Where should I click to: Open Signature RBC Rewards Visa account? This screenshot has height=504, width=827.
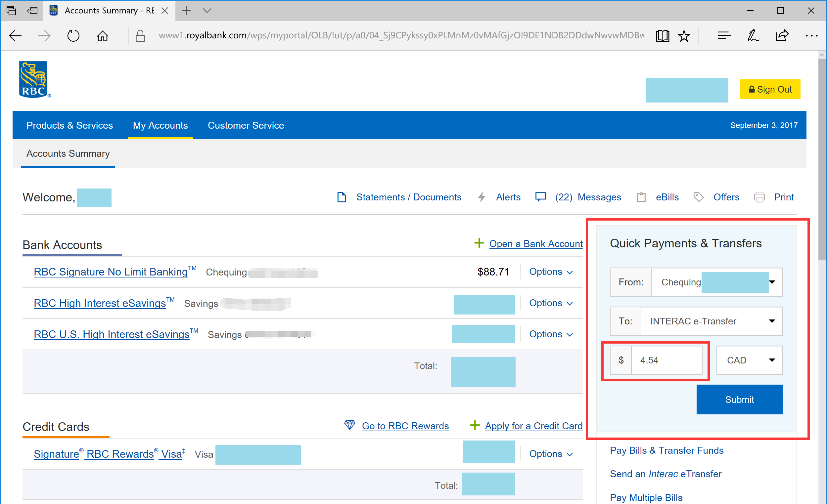[x=110, y=454]
